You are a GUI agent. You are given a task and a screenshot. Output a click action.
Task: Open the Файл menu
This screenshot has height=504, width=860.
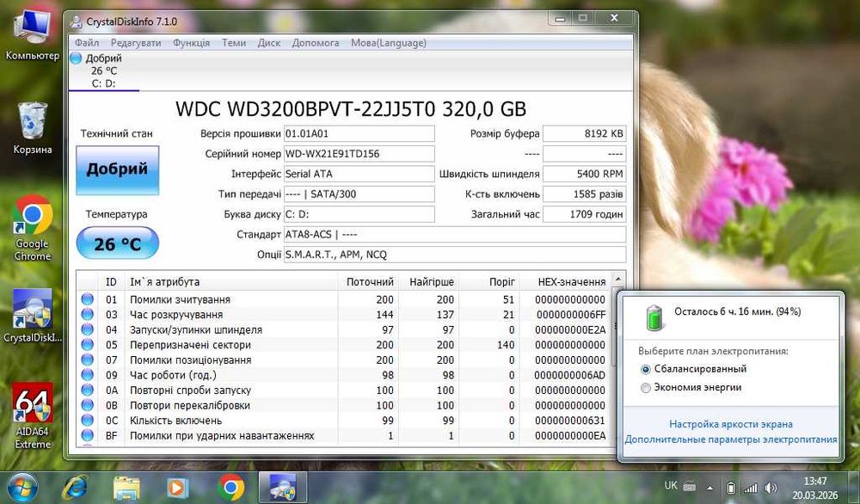pyautogui.click(x=87, y=43)
